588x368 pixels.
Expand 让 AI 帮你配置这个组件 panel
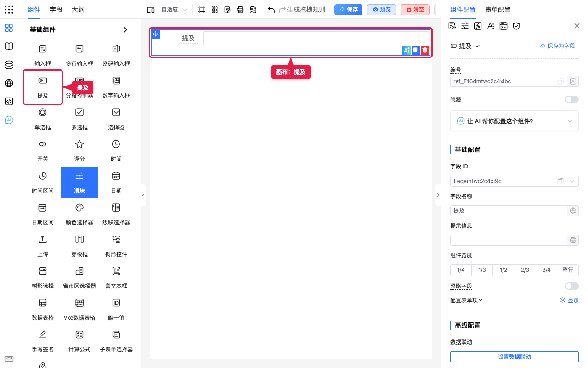pyautogui.click(x=514, y=121)
